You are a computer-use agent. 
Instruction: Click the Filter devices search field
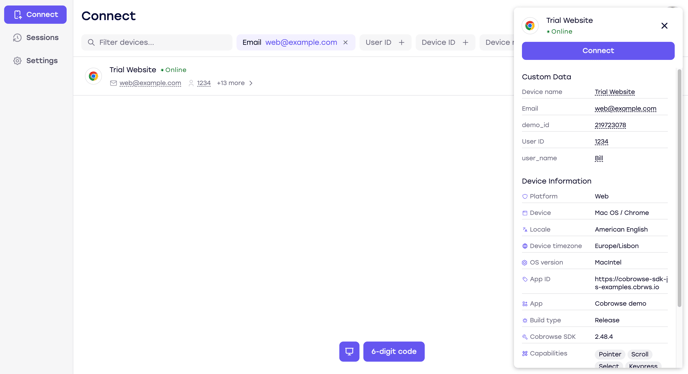click(157, 43)
